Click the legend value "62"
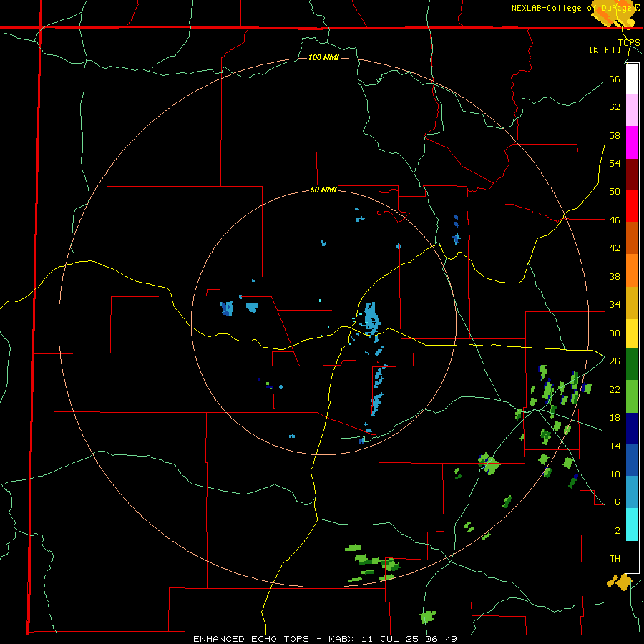Screen dimensions: 644x644 pos(615,107)
